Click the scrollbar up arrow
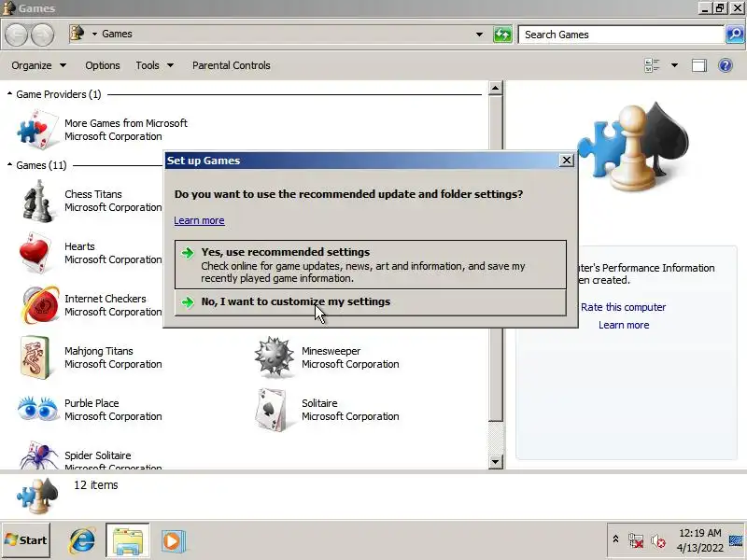The height and width of the screenshot is (560, 747). pos(496,88)
